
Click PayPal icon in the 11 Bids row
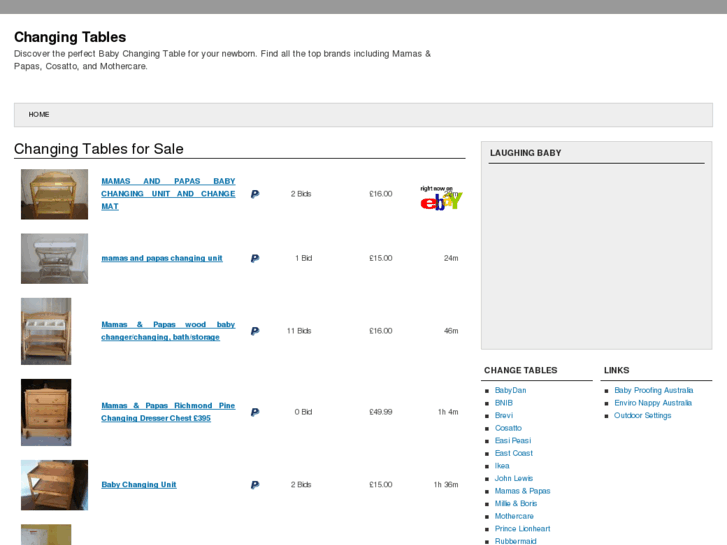point(255,331)
